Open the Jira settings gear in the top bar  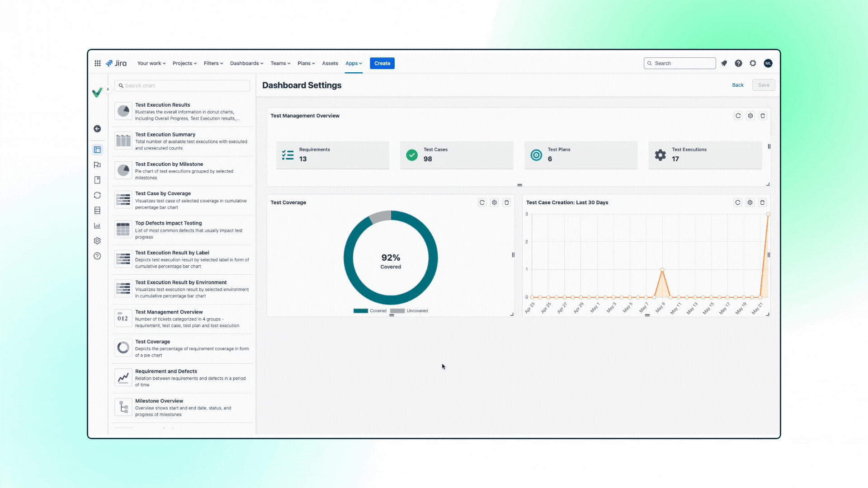[753, 63]
